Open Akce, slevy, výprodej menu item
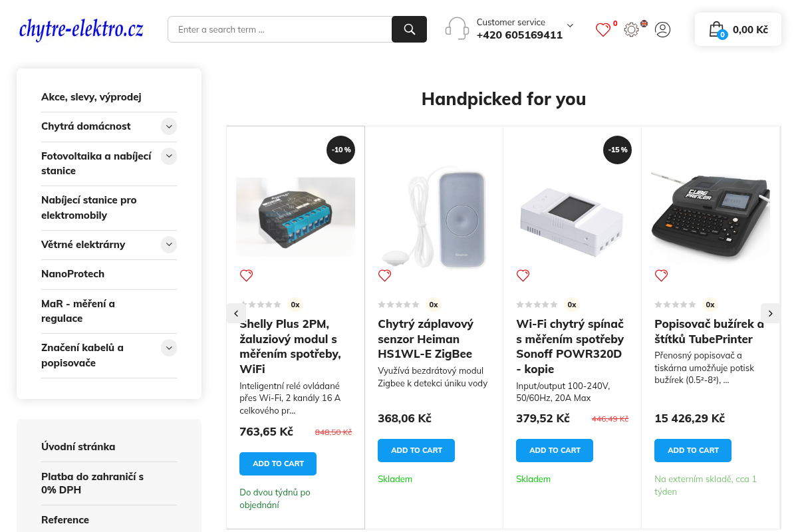 pos(91,97)
